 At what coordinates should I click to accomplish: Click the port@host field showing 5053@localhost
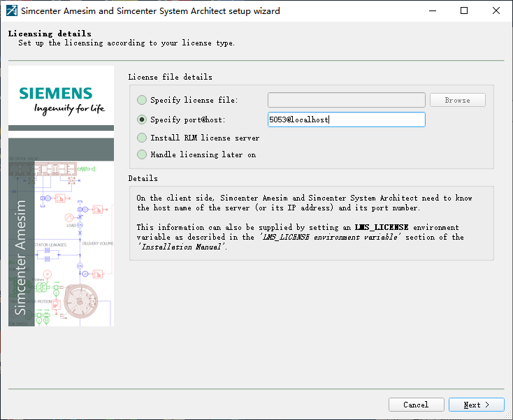(347, 120)
